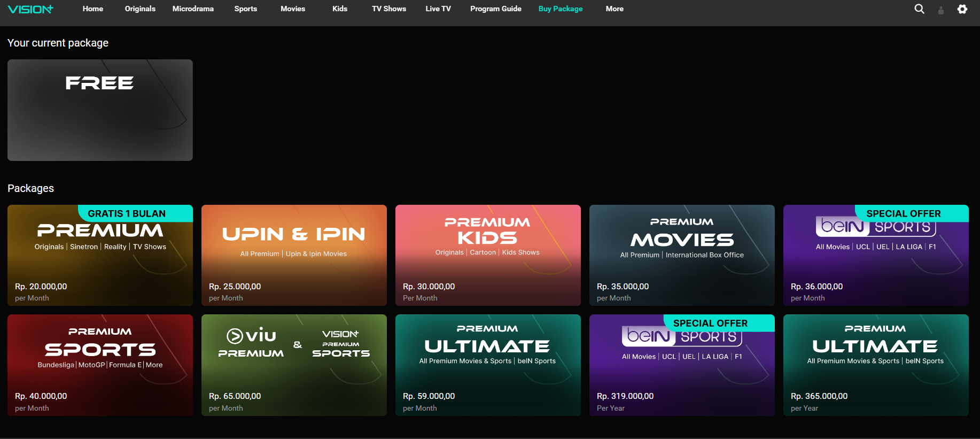Open the Program Guide
This screenshot has width=980, height=439.
[x=495, y=9]
